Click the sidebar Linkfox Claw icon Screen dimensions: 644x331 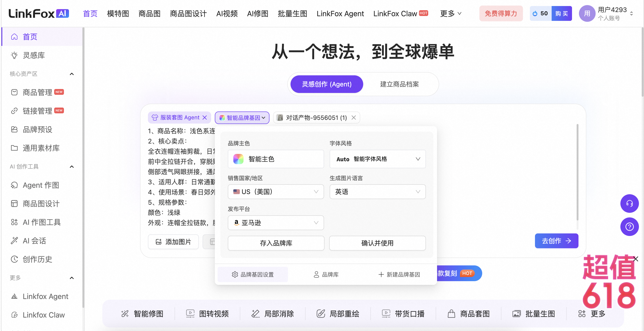[14, 315]
